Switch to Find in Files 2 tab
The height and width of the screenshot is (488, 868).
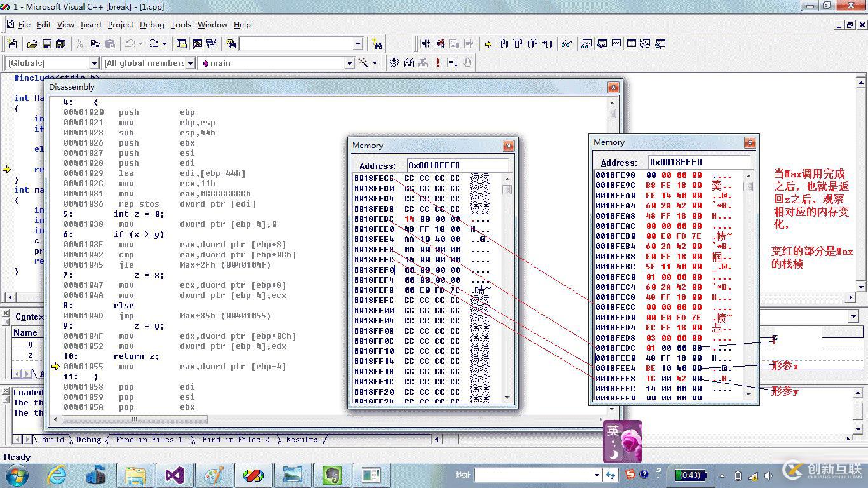pos(236,439)
